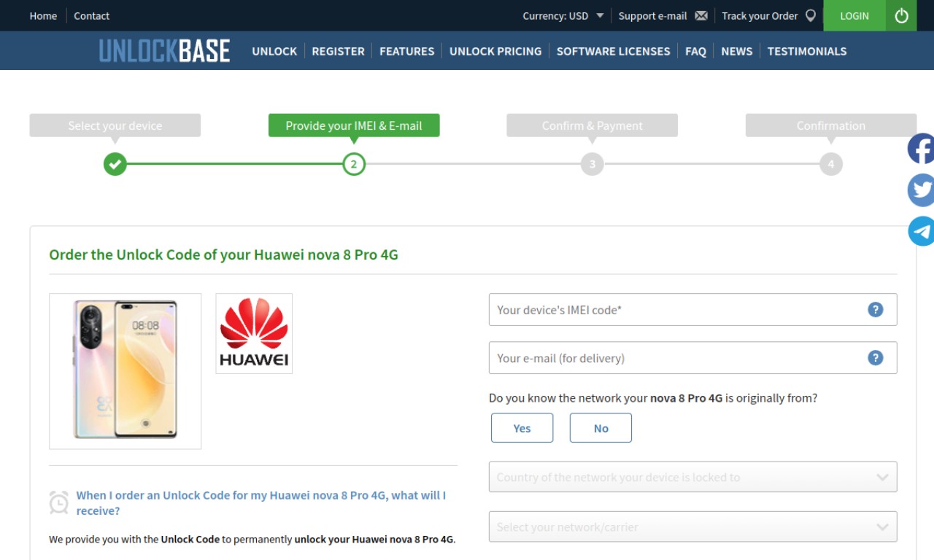Screen dimensions: 934x560
Task: Click the green LOGIN button
Action: point(854,15)
